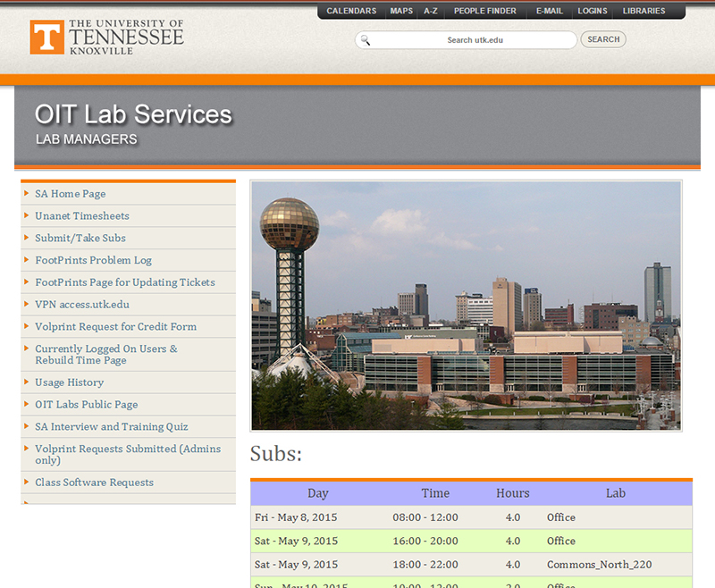View the Usage History page

(70, 382)
